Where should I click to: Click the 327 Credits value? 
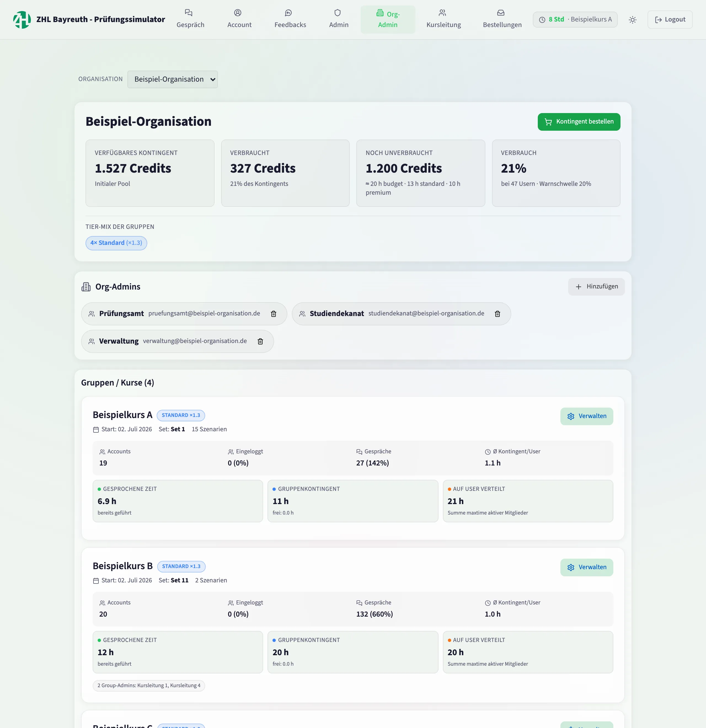tap(263, 169)
